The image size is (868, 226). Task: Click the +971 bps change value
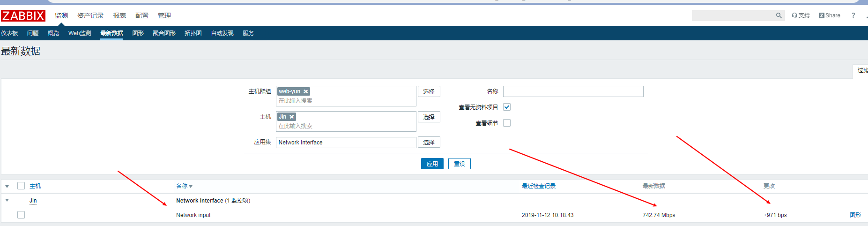[x=775, y=215]
